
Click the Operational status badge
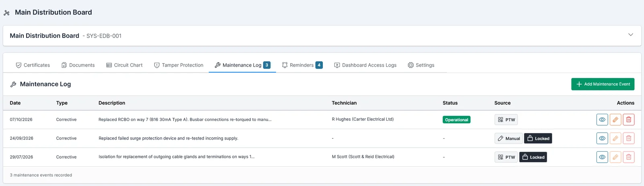[456, 119]
